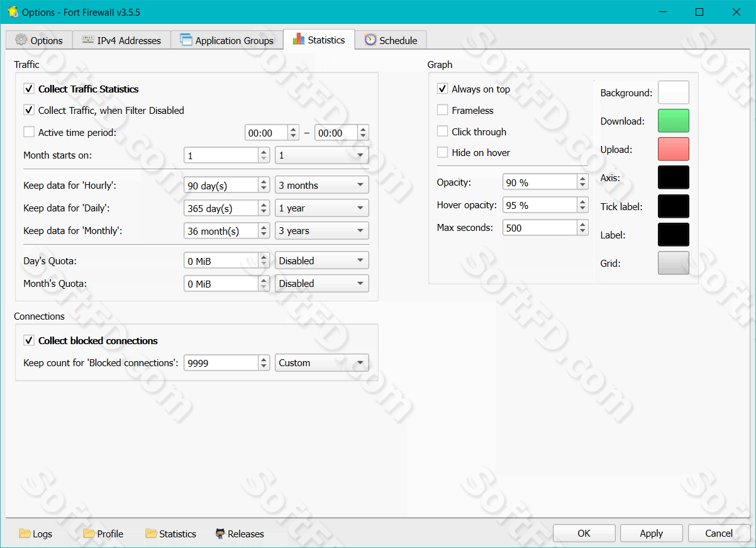Open Month starts on dropdown
This screenshot has width=756, height=548.
click(x=322, y=155)
